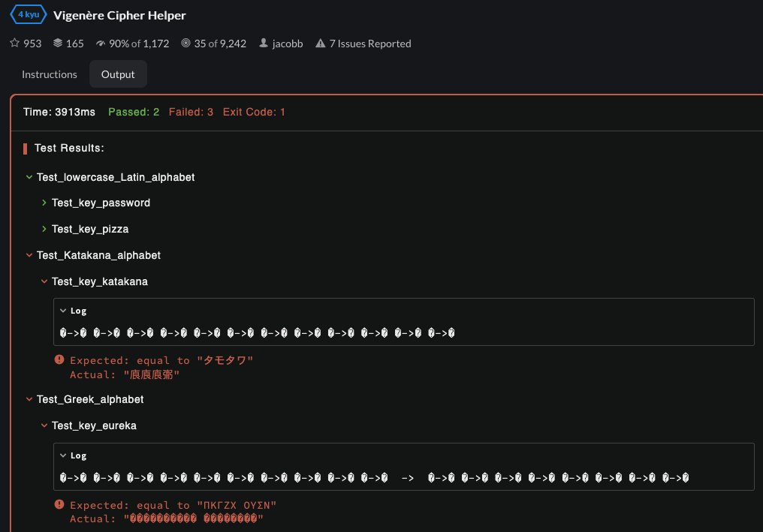Screen dimensions: 763x532
Task: Click the Test Results: heading
Action: [x=69, y=148]
